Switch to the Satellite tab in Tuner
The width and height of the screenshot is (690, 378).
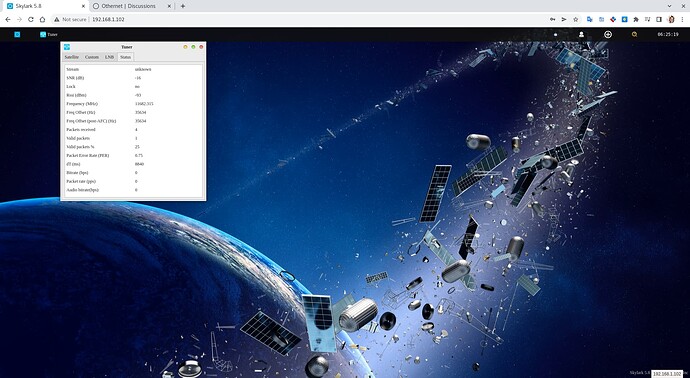[x=72, y=57]
